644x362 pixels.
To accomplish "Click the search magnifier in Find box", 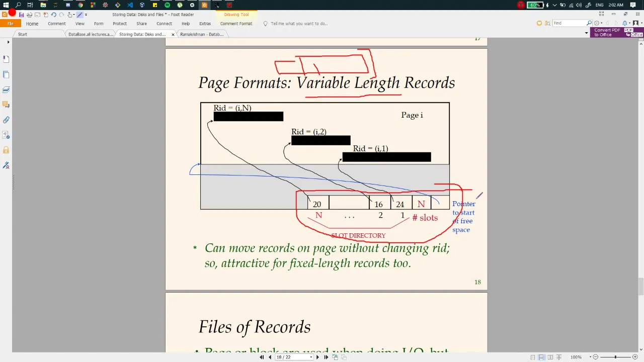I will click(x=589, y=23).
